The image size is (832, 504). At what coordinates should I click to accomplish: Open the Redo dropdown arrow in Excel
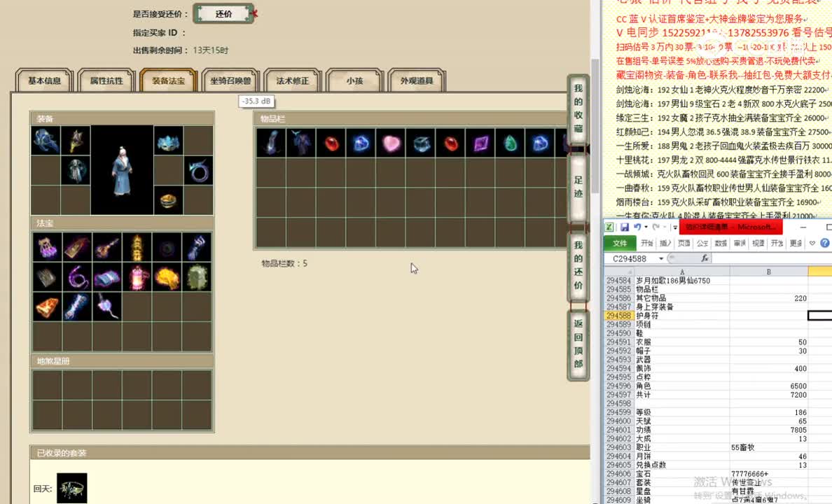tap(665, 227)
